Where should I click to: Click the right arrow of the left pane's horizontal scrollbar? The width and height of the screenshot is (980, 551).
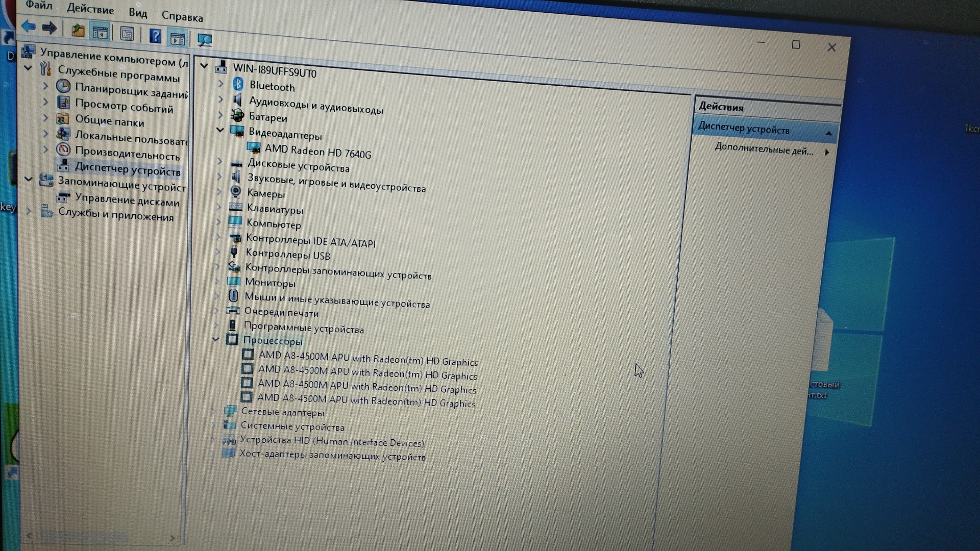[x=173, y=538]
